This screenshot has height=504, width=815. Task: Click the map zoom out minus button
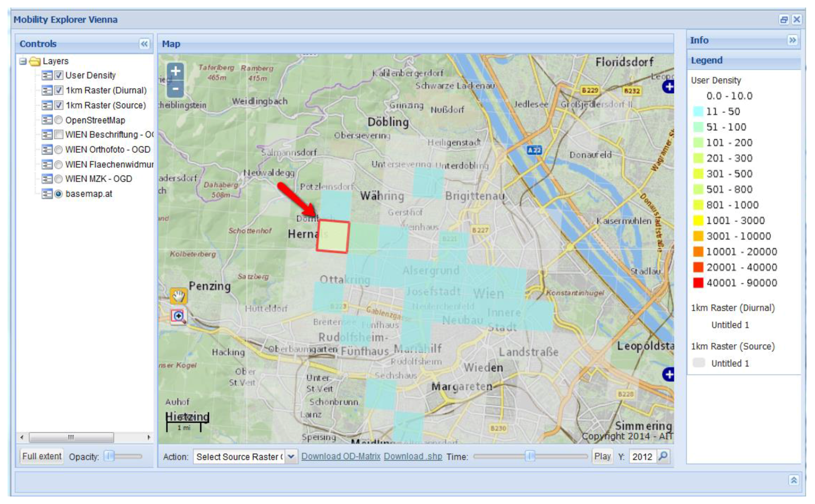pos(175,89)
